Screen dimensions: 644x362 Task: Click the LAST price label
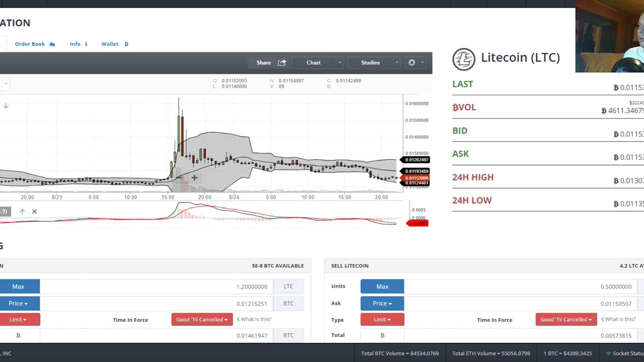click(x=462, y=84)
